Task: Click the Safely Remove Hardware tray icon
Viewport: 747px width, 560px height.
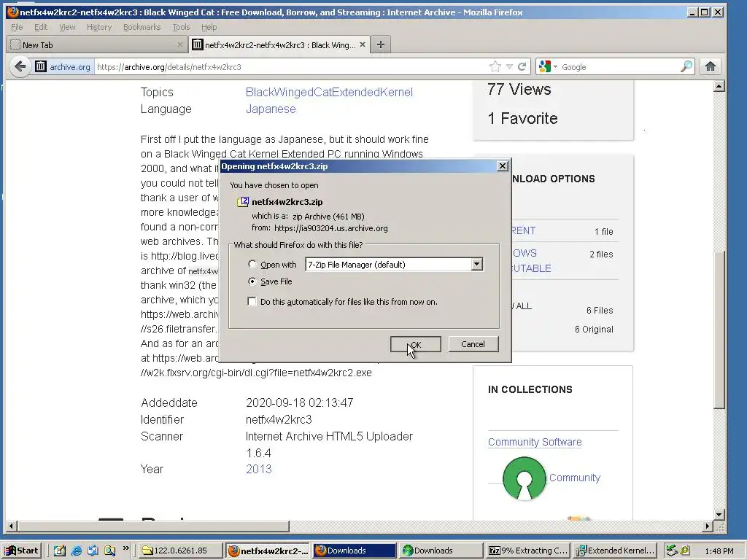Action: click(671, 551)
